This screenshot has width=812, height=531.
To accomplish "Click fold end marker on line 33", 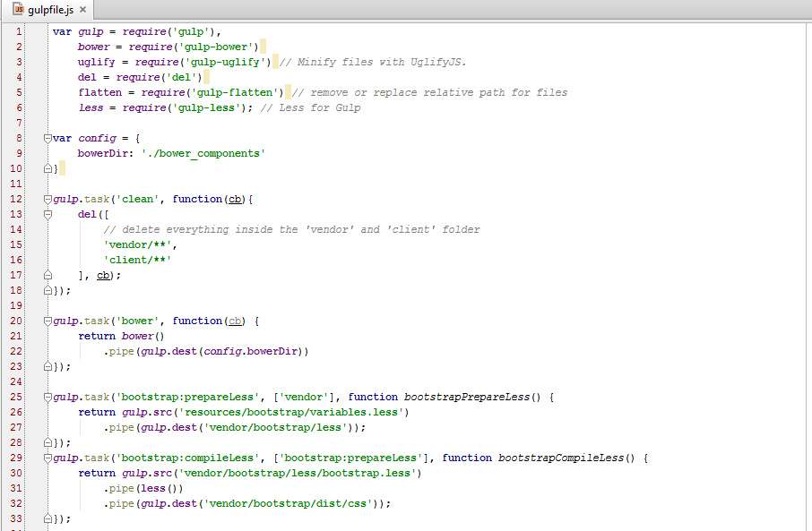I will coord(48,518).
